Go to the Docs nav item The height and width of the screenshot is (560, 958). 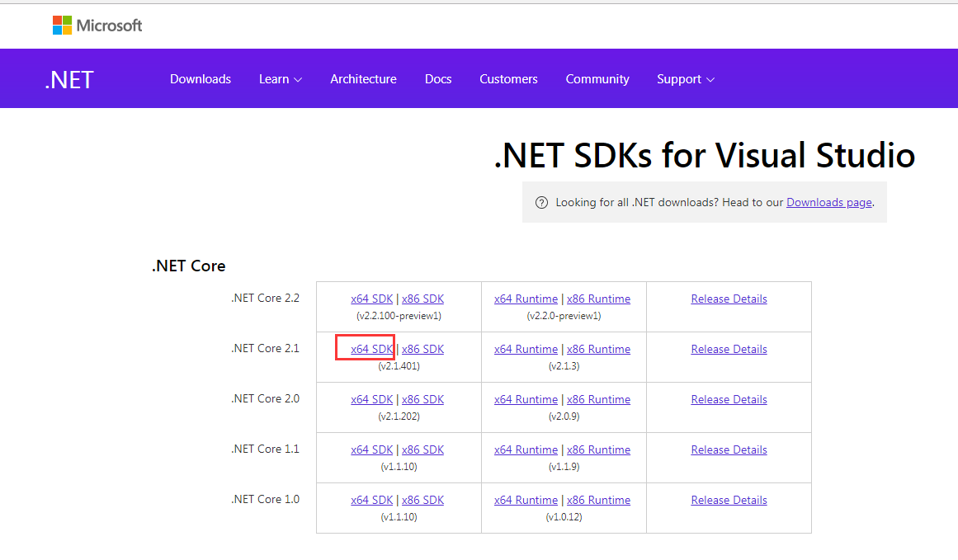(438, 79)
